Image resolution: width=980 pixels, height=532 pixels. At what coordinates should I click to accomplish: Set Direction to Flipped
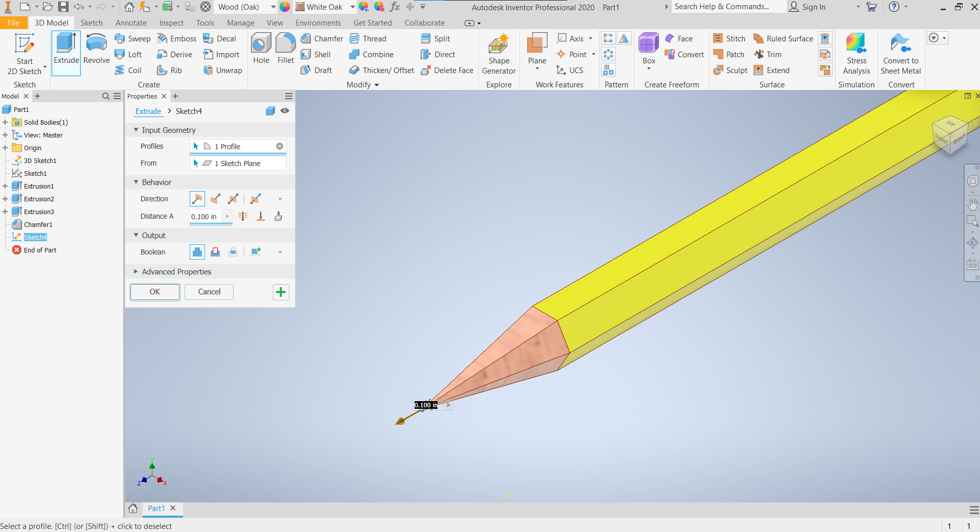[x=215, y=199]
